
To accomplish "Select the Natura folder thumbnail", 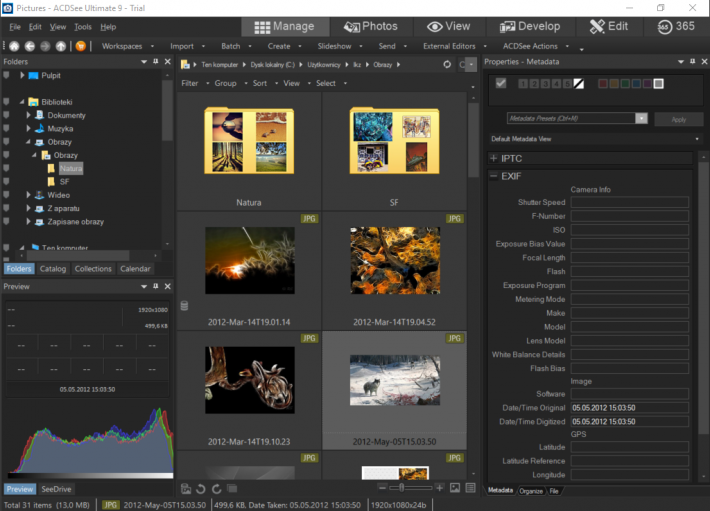I will (249, 152).
